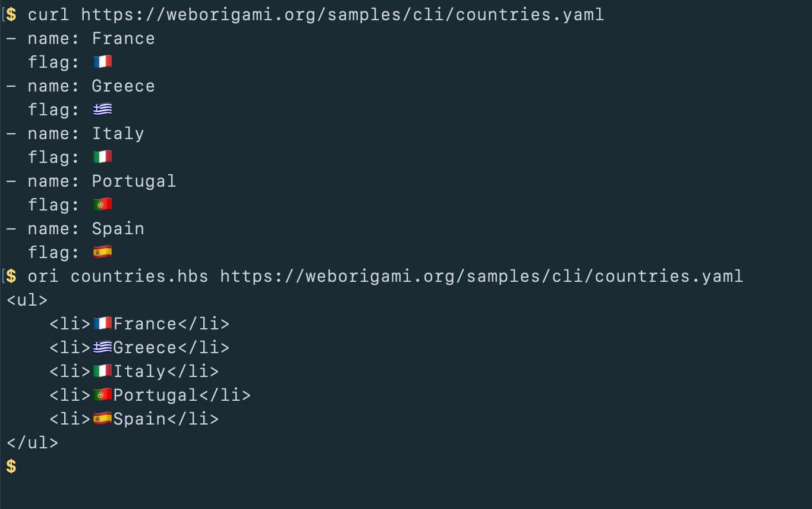This screenshot has width=812, height=509.
Task: Click the France flag in the list item
Action: tap(102, 323)
